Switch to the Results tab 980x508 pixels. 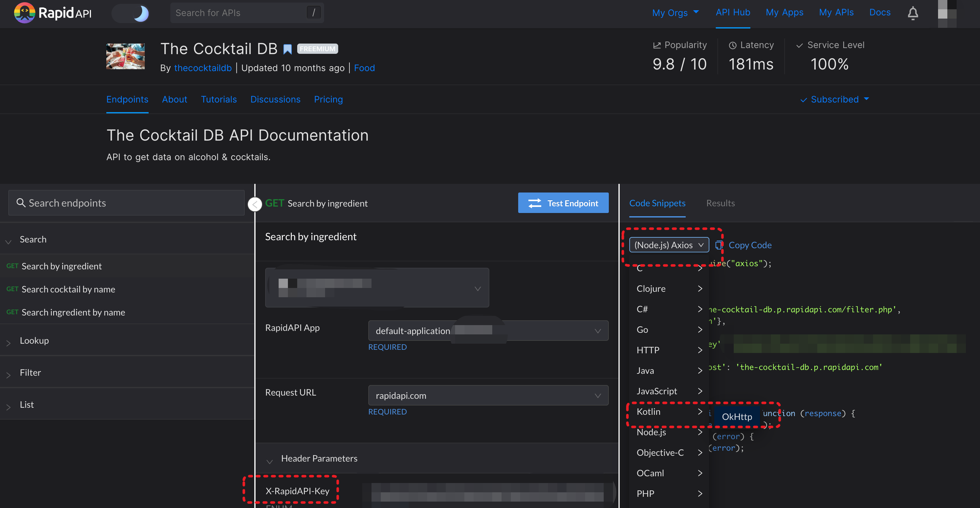[720, 203]
